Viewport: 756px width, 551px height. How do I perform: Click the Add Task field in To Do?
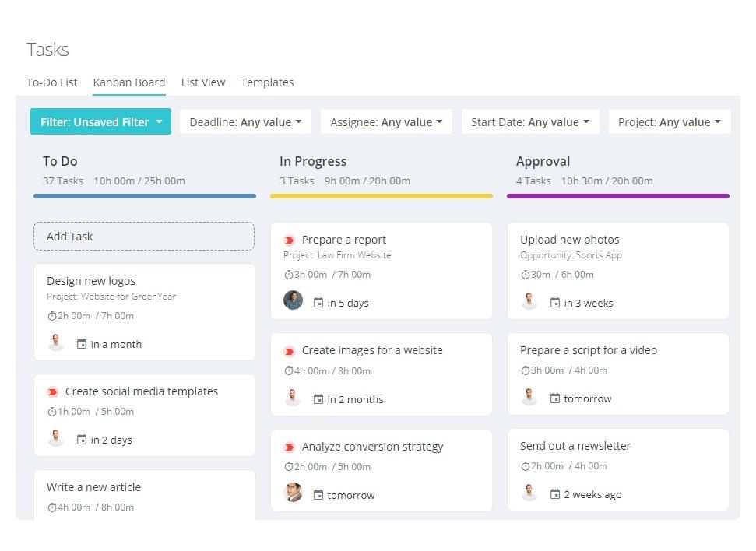[144, 237]
